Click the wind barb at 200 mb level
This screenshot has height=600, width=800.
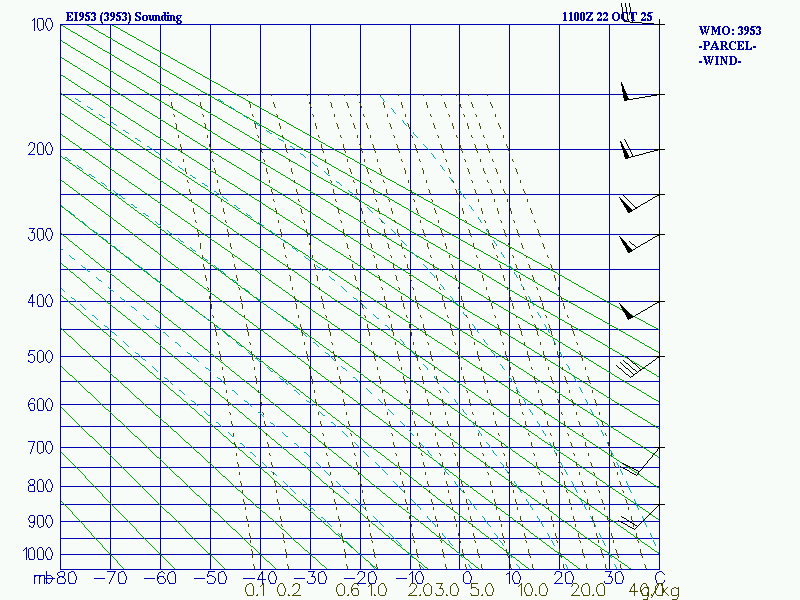click(x=640, y=149)
